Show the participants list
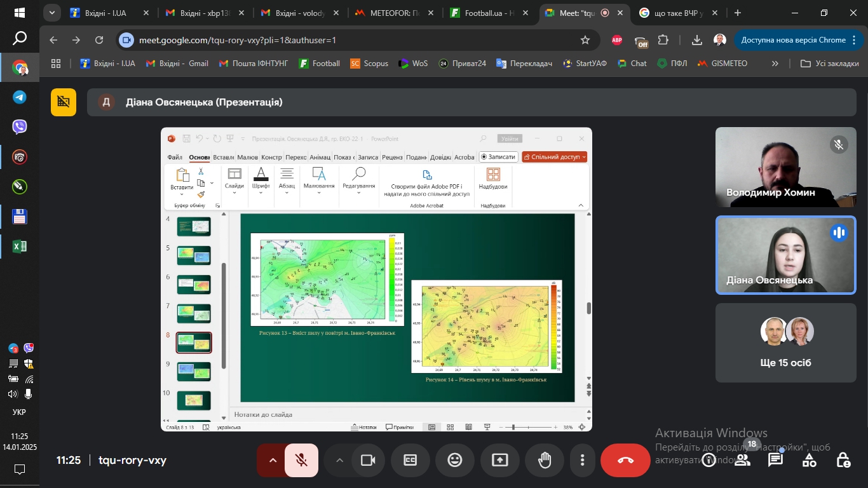Image resolution: width=868 pixels, height=488 pixels. click(742, 460)
